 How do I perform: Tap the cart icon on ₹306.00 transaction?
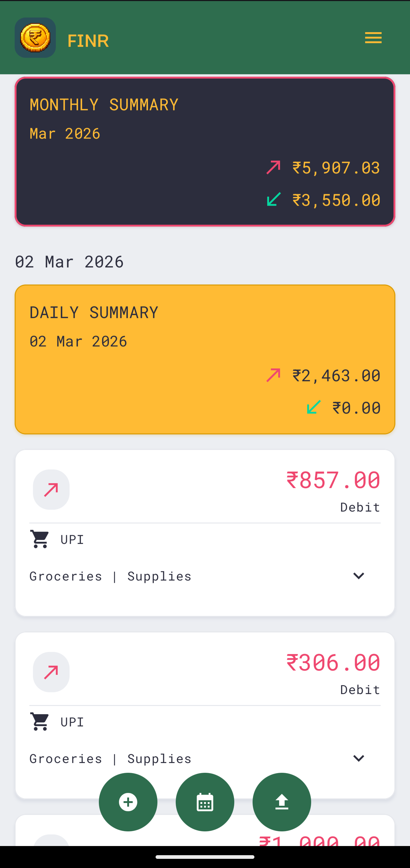[x=40, y=722]
